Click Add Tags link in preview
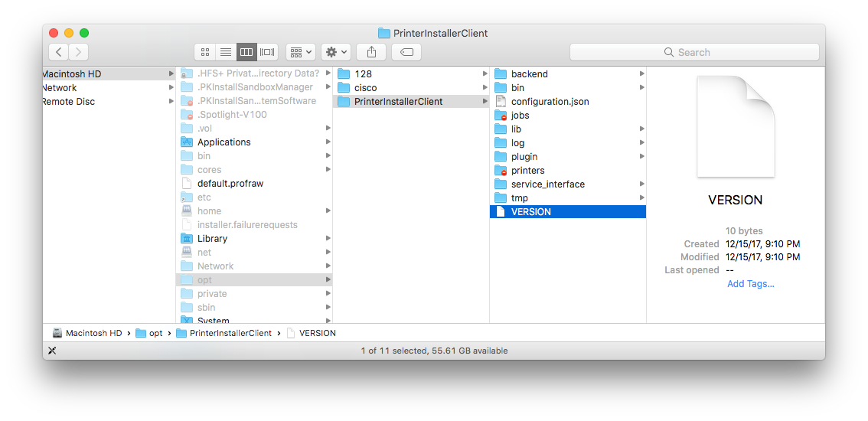 point(751,284)
